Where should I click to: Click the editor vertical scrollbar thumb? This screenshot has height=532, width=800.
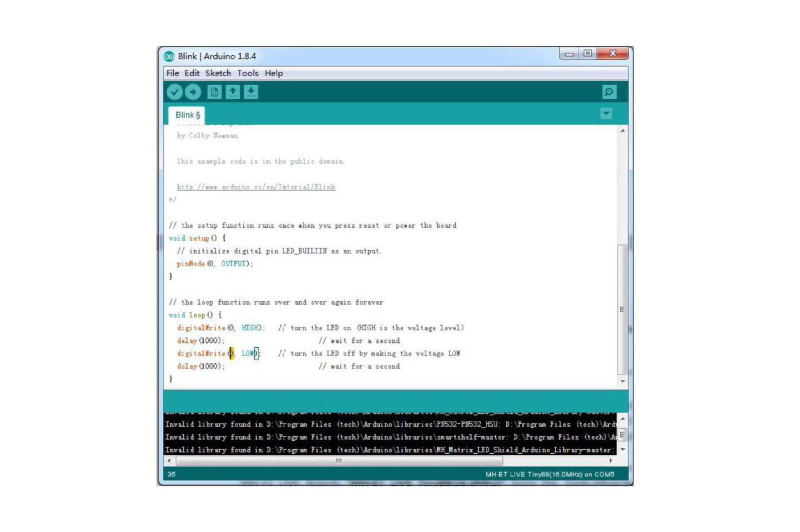(x=623, y=310)
